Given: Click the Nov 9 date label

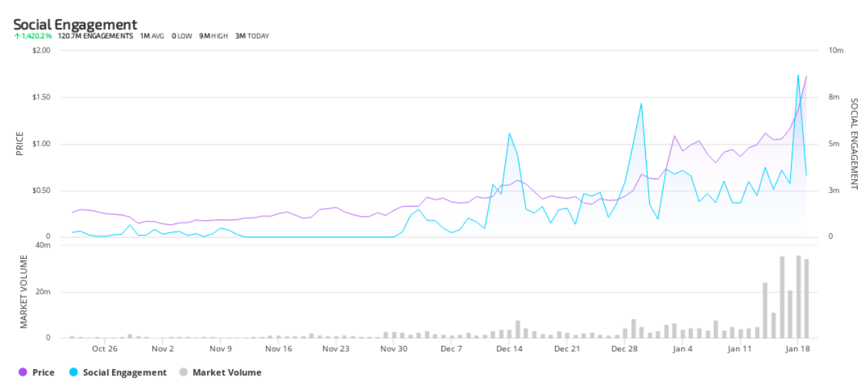Looking at the screenshot, I should (x=221, y=349).
